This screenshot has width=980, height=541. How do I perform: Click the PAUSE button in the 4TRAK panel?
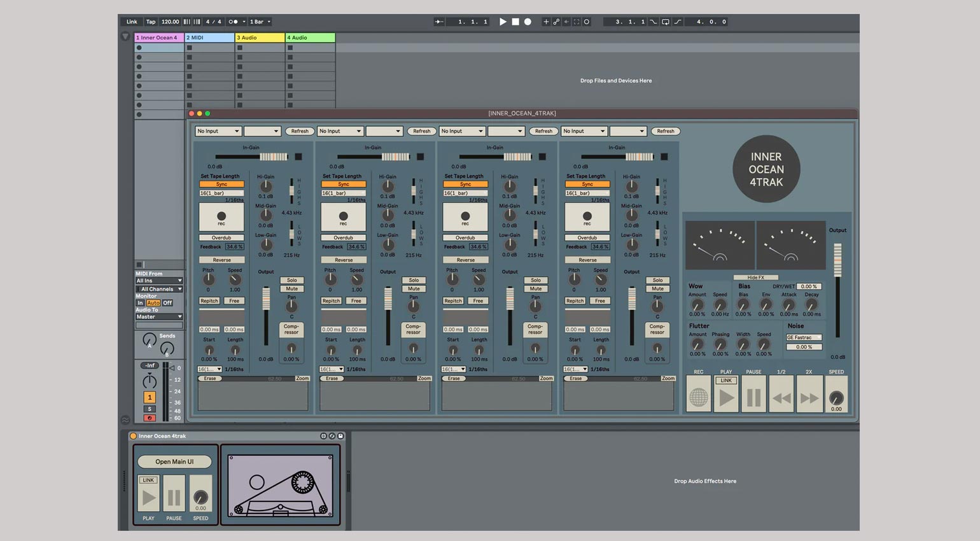[x=753, y=397]
